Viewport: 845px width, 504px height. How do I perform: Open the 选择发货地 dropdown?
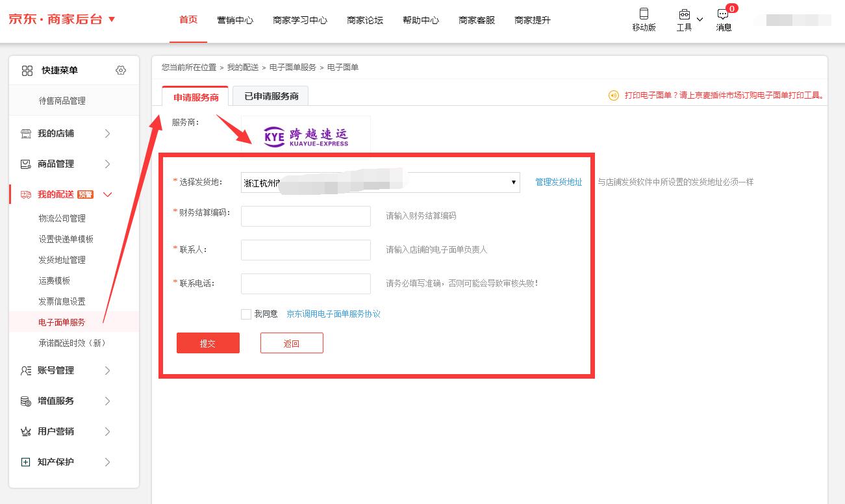coord(381,183)
